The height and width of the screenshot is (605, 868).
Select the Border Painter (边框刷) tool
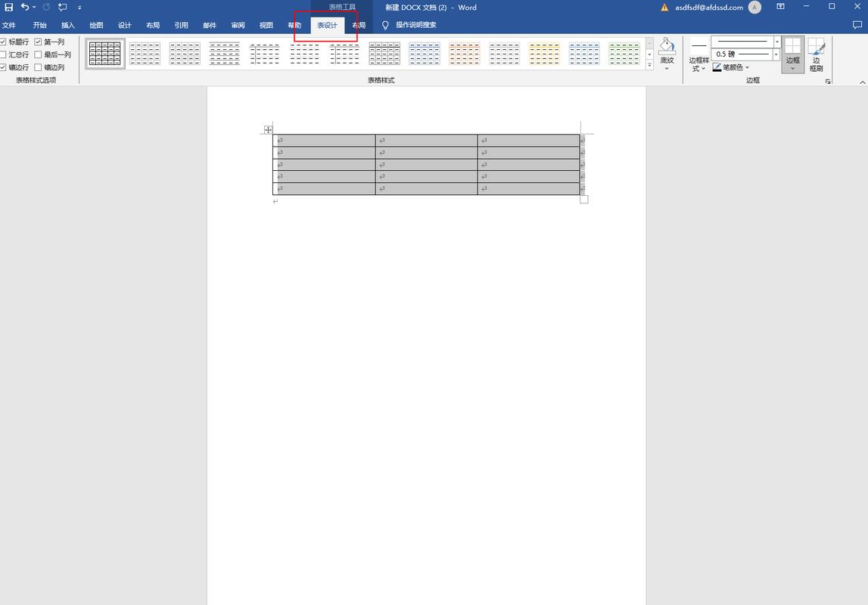(816, 54)
